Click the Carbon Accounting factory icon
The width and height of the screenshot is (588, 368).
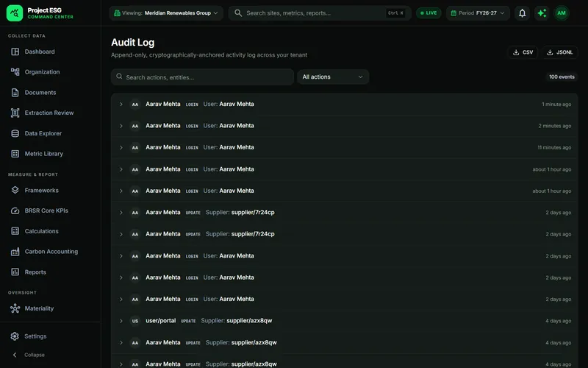(x=15, y=252)
